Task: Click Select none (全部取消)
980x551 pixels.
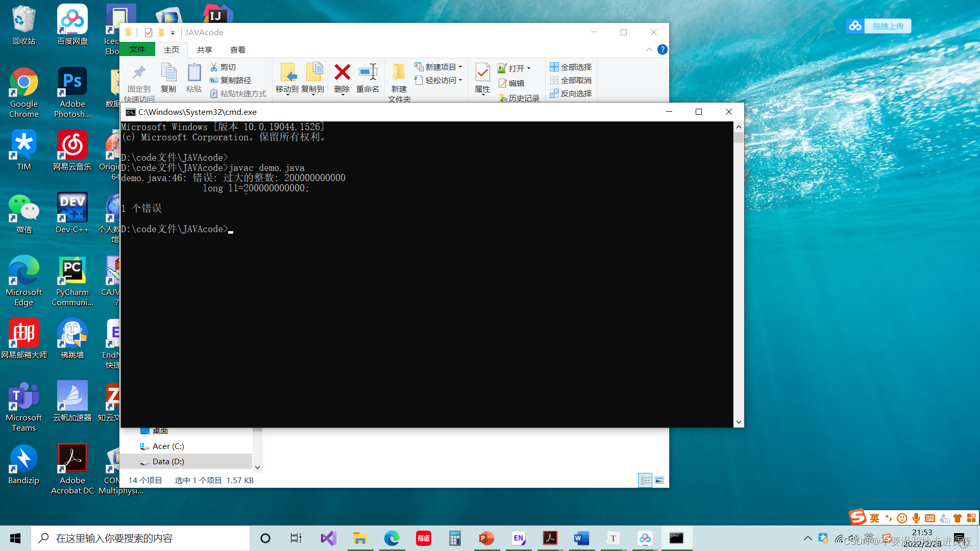Action: click(x=571, y=80)
